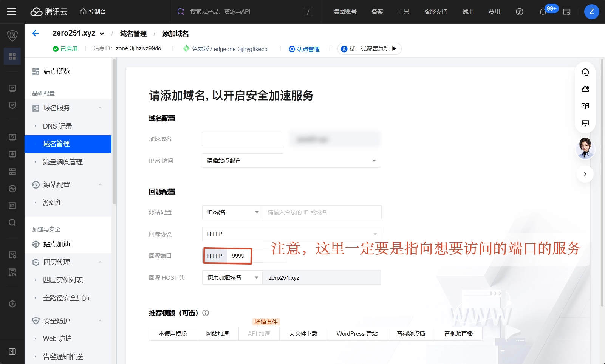Viewport: 605px width, 364px height.
Task: Click the user avatar Z
Action: pos(591,12)
